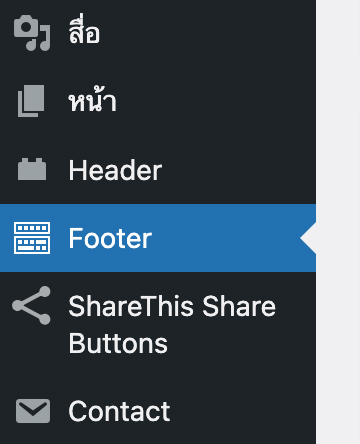Click dark empty space right of สื่อ label
Screen dimensions: 360x444
pyautogui.click(x=208, y=33)
